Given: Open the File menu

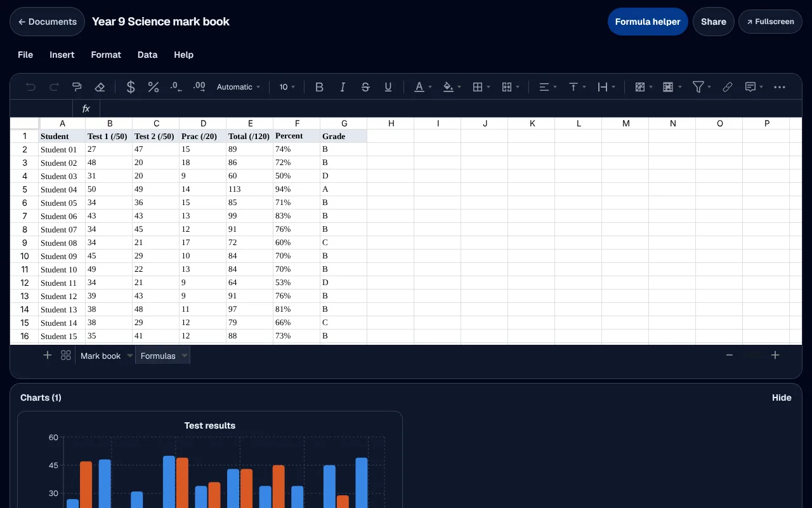Looking at the screenshot, I should (25, 55).
